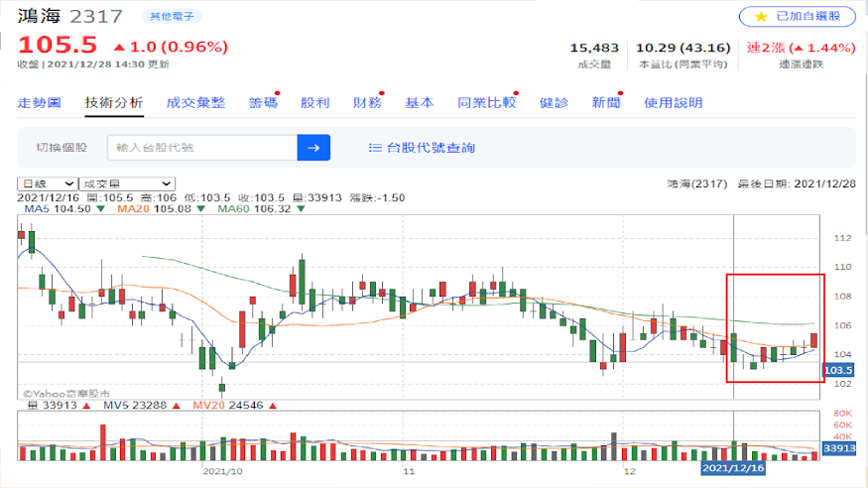
Task: Click the 連2漲 streak text
Action: click(801, 49)
